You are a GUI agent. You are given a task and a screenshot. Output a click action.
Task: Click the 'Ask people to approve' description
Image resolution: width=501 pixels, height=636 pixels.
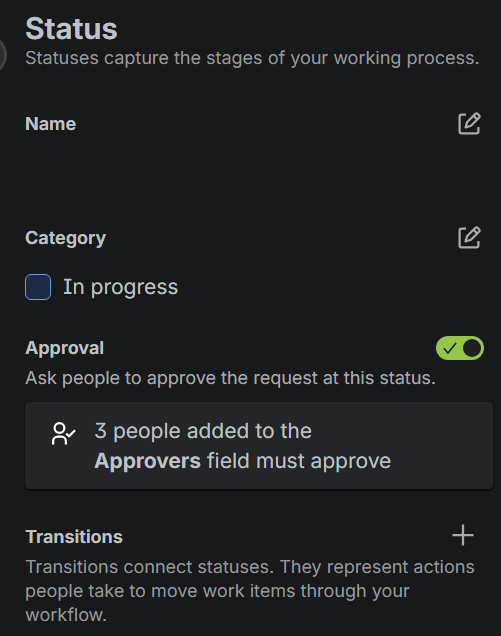tap(230, 378)
